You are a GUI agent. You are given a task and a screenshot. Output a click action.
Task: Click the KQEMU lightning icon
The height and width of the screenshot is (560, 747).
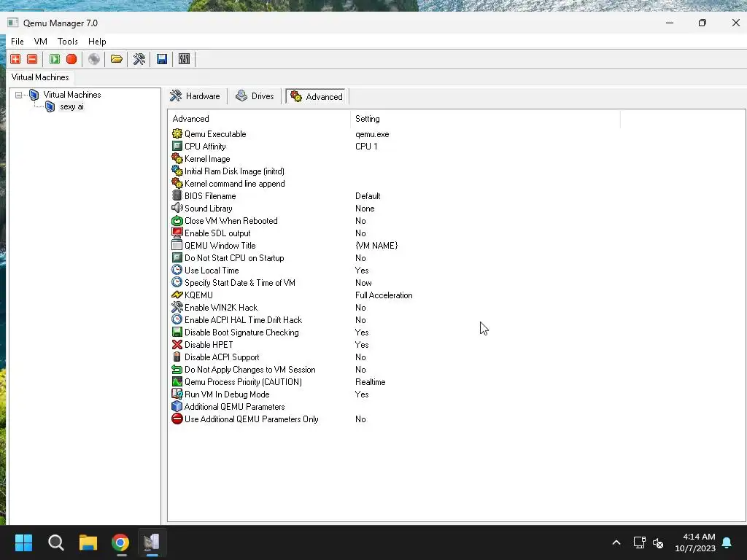point(177,295)
